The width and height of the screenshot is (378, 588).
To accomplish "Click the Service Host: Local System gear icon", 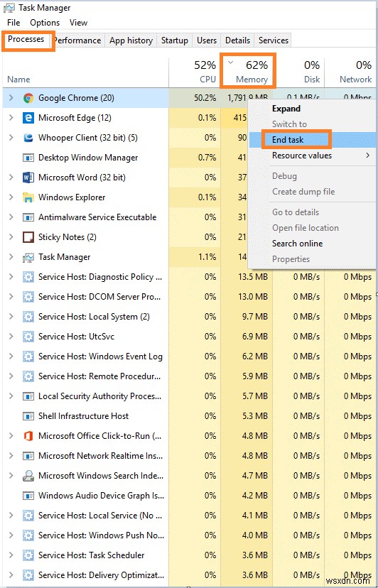I will click(x=28, y=317).
